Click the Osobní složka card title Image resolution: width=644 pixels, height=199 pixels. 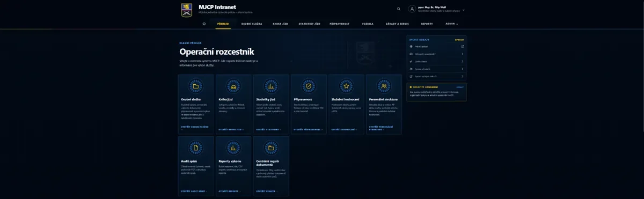point(191,99)
